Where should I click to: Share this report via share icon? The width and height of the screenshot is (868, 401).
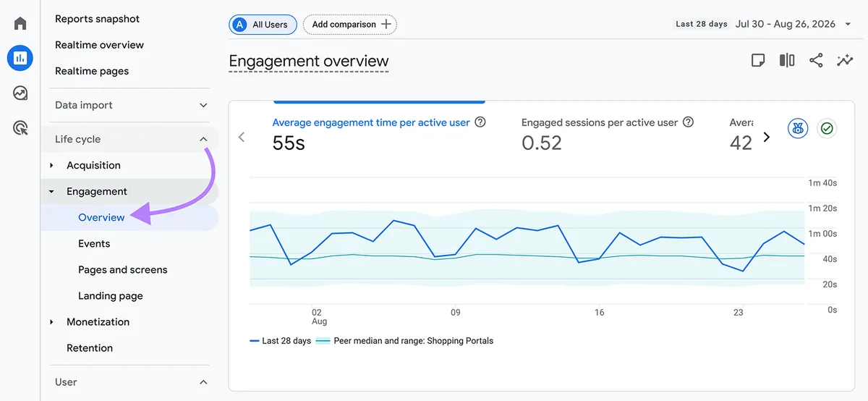click(816, 60)
